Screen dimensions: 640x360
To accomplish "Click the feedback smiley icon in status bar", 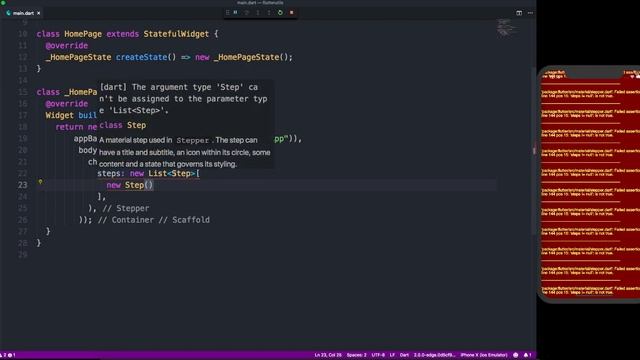I will [516, 355].
